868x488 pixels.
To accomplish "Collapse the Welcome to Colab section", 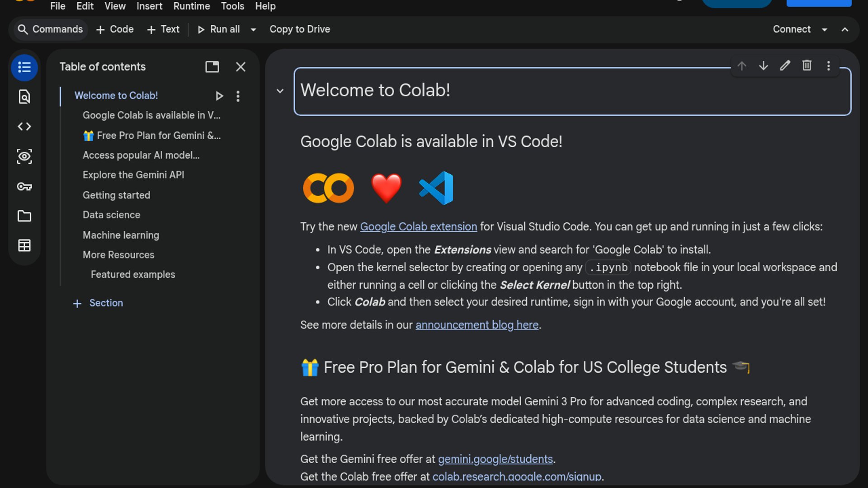I will 280,91.
